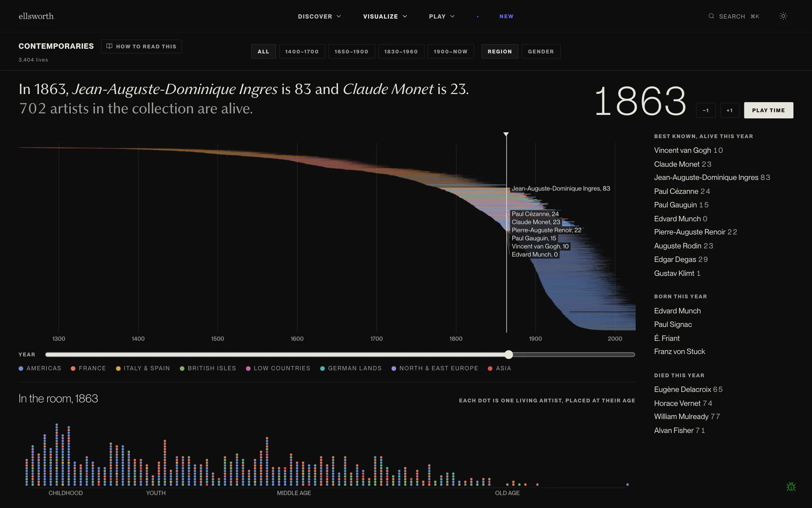The width and height of the screenshot is (812, 508).
Task: Open the NEW nav link
Action: [x=506, y=16]
